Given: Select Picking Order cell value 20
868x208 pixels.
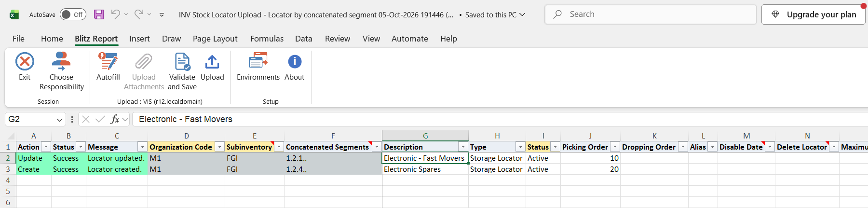Looking at the screenshot, I should point(590,169).
